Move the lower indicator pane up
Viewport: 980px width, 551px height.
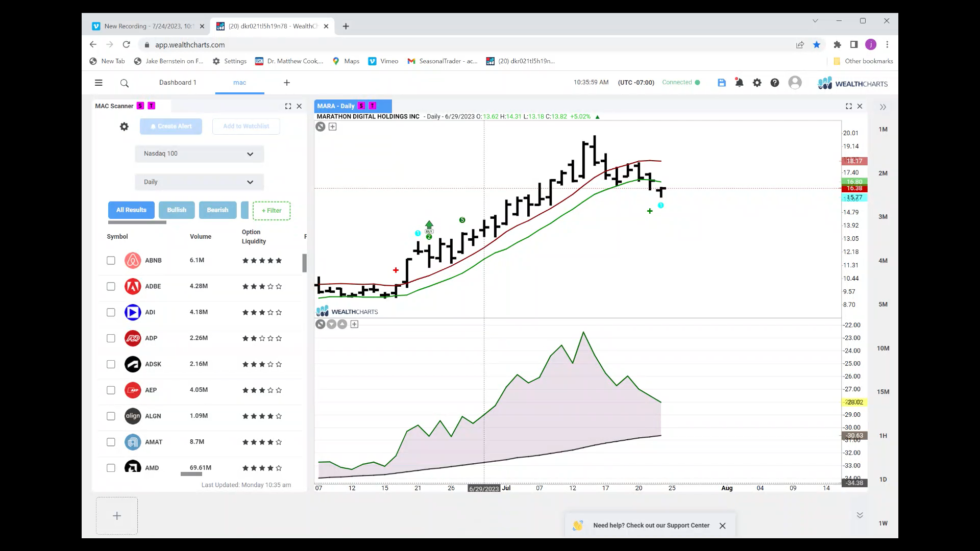click(x=342, y=324)
